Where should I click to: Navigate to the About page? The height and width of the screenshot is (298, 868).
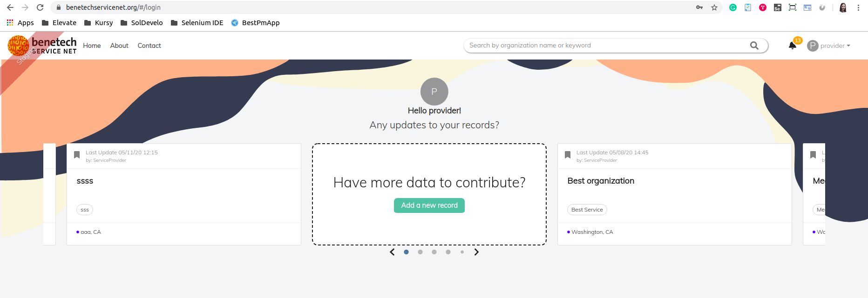(x=119, y=45)
